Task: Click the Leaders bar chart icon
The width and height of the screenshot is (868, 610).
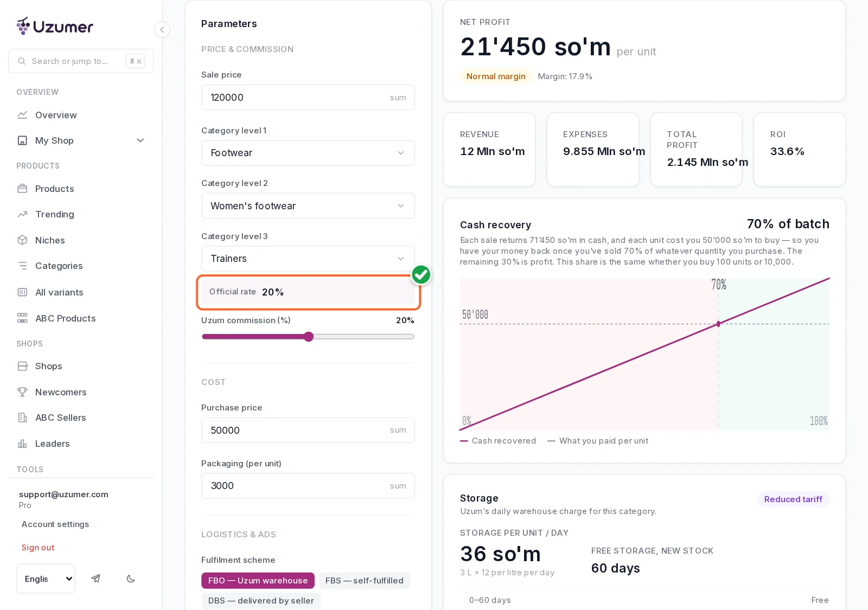Action: click(22, 444)
